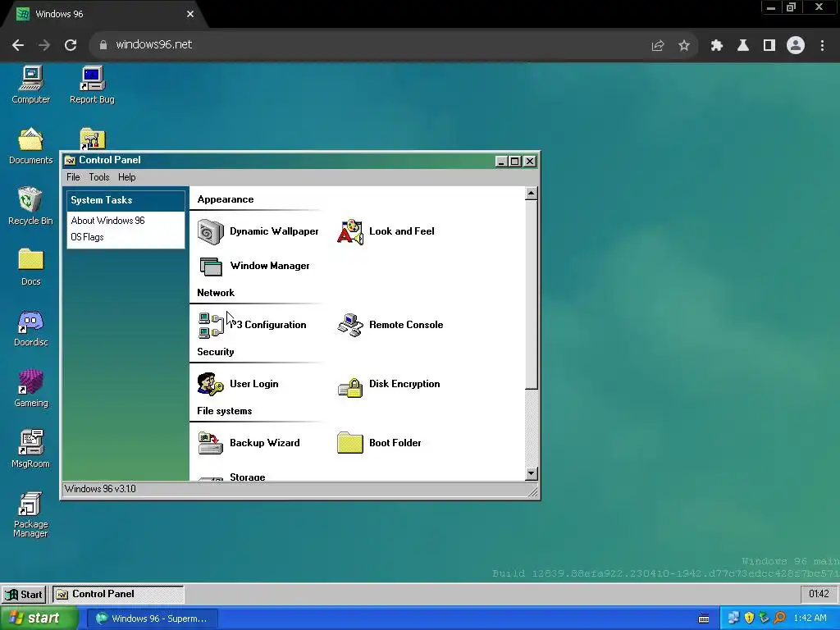840x630 pixels.
Task: Click the XP tray network computers icon
Action: pos(733,619)
